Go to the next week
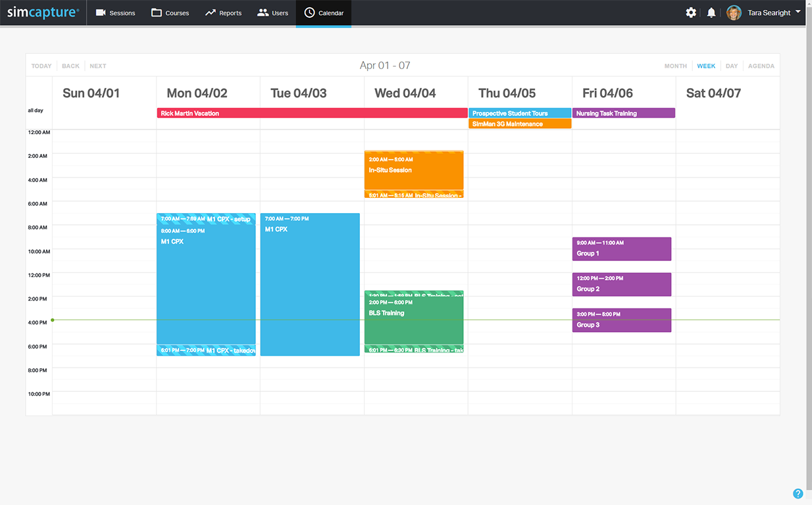Viewport: 812px width, 505px height. (x=98, y=66)
